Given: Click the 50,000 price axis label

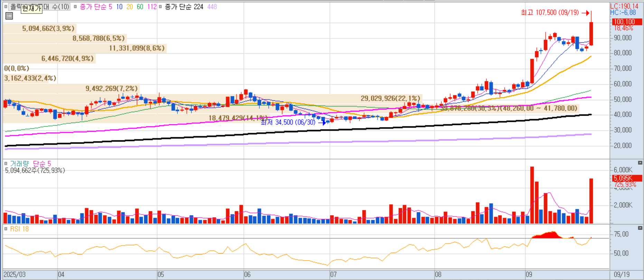Looking at the screenshot, I should point(623,99).
